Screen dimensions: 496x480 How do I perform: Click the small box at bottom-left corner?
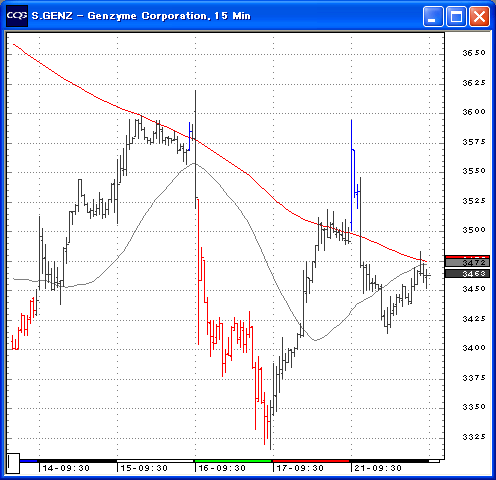[13, 463]
